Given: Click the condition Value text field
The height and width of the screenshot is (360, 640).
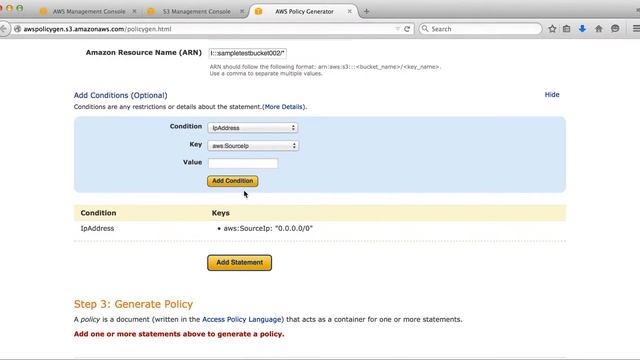Looking at the screenshot, I should point(243,163).
